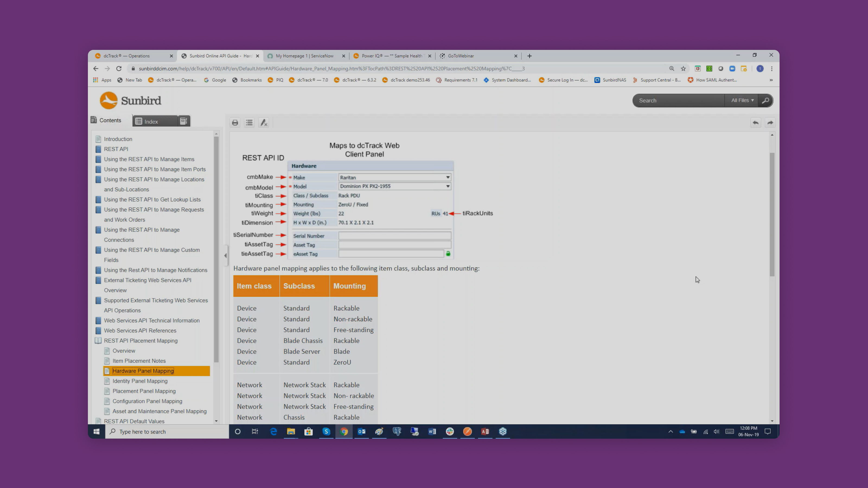This screenshot has width=868, height=488.
Task: Click the Windows search box
Action: point(167,431)
